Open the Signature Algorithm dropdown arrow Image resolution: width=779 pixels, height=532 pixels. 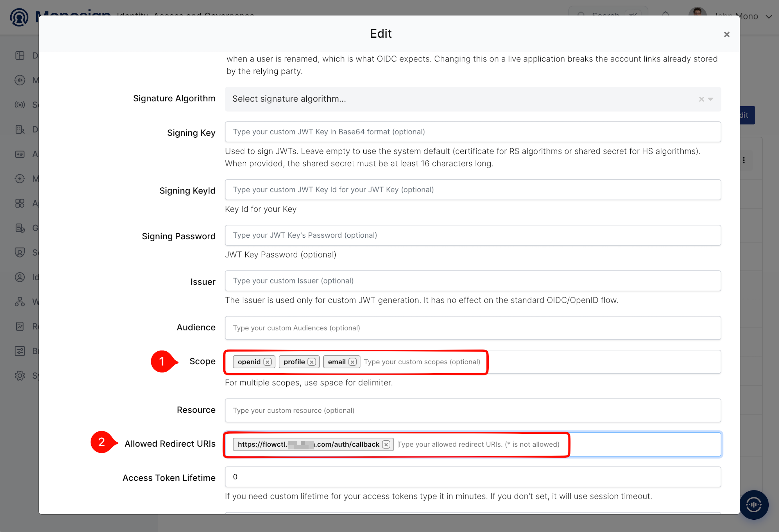pyautogui.click(x=710, y=99)
